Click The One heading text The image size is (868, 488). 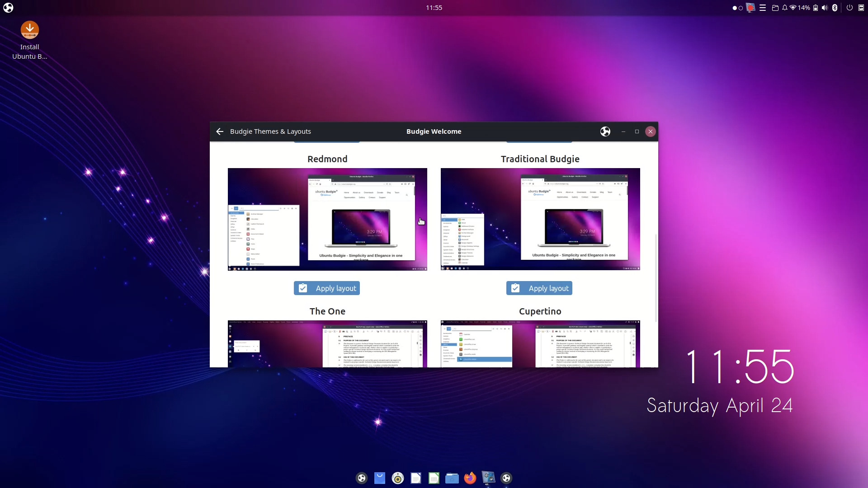[327, 311]
